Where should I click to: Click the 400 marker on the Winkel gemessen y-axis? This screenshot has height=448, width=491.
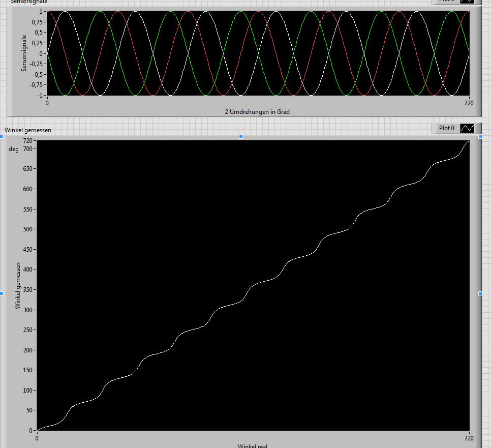[x=28, y=270]
